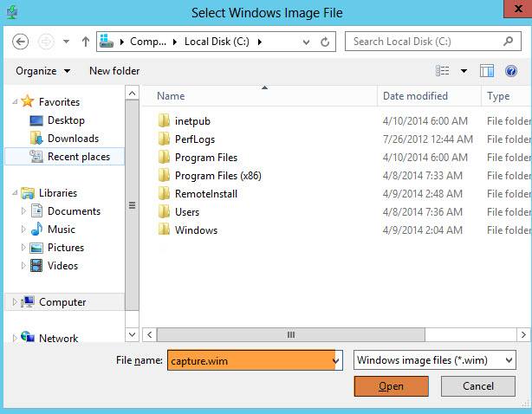Click the file list horizontal scrollbar thumb
The image size is (532, 414).
click(x=291, y=334)
